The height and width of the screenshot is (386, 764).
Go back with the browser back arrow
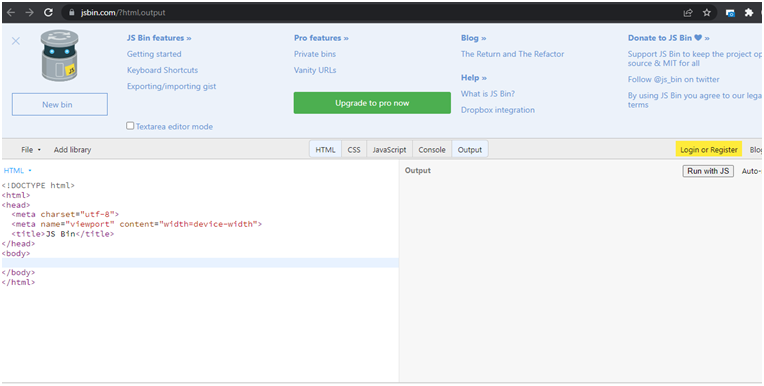pyautogui.click(x=11, y=13)
